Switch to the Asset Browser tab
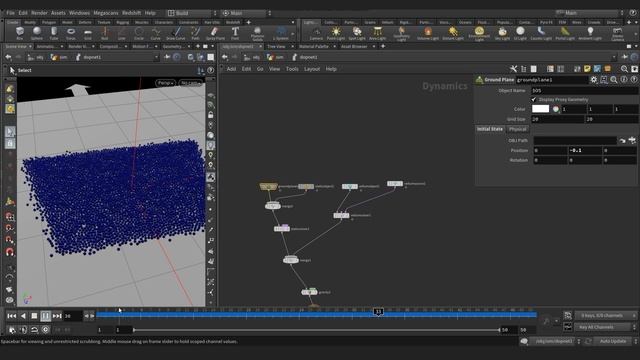 point(354,47)
